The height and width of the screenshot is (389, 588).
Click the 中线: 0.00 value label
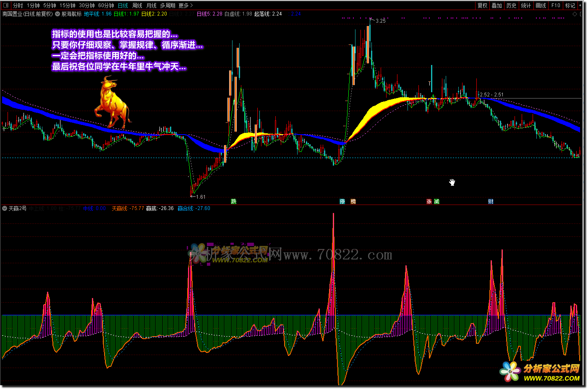coord(94,208)
